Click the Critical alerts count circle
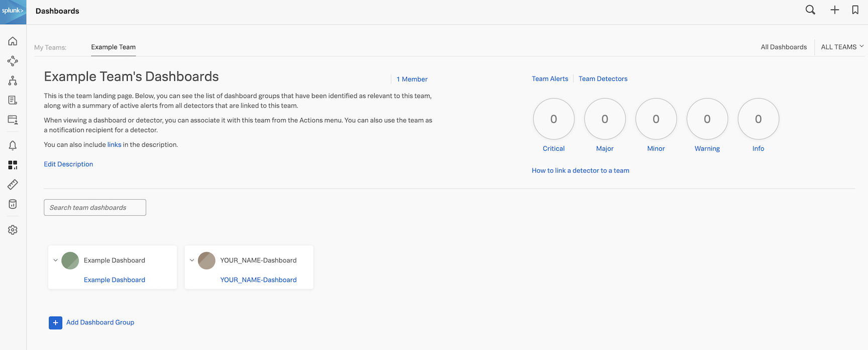This screenshot has width=868, height=350. click(554, 119)
